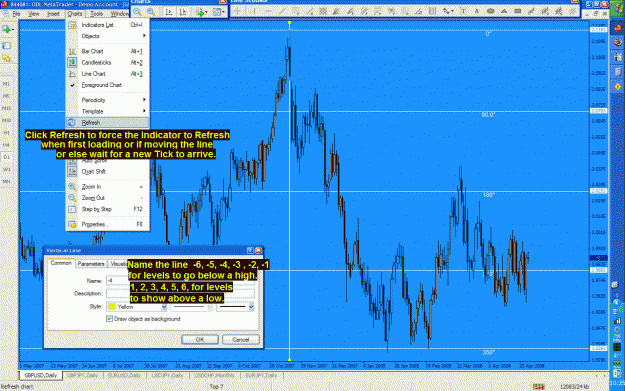Toggle Foreground Chart checkmark item
The width and height of the screenshot is (625, 391).
pos(107,85)
